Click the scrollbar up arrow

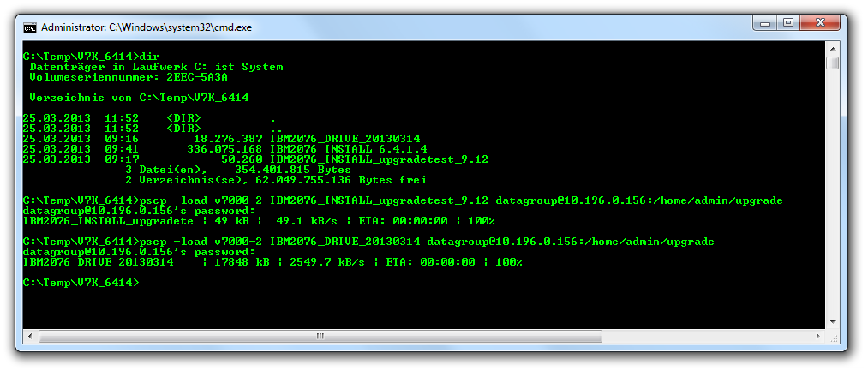[832, 49]
